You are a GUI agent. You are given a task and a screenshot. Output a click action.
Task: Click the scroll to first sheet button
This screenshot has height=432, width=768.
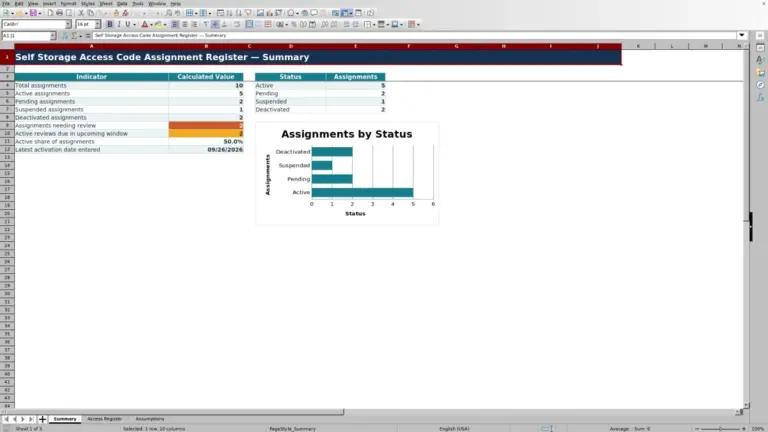6,419
